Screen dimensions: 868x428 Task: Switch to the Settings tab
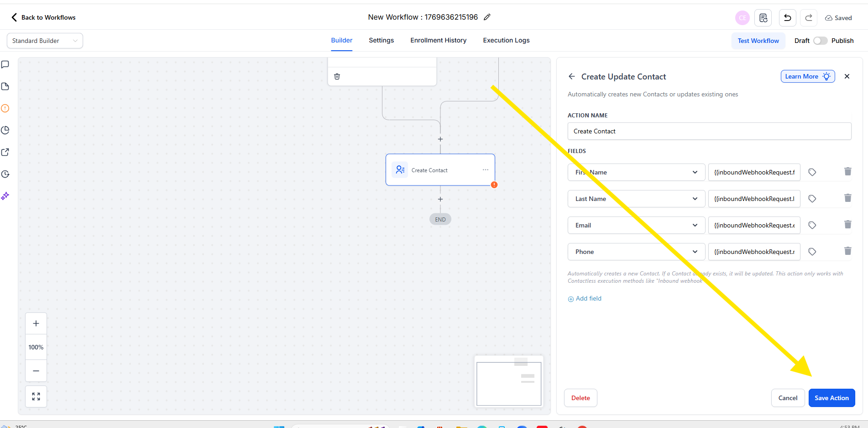pos(381,40)
